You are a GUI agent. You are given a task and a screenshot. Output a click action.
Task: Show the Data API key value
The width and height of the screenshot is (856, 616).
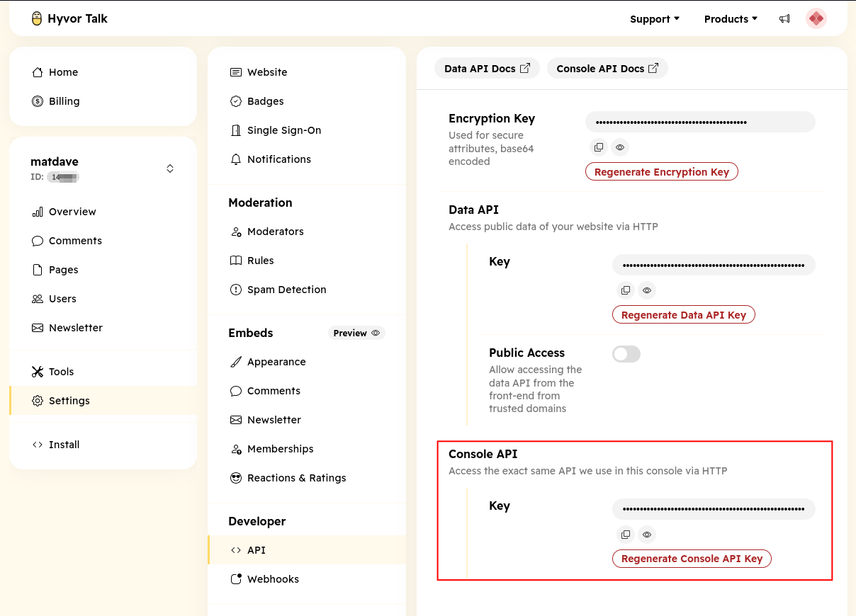pos(646,290)
